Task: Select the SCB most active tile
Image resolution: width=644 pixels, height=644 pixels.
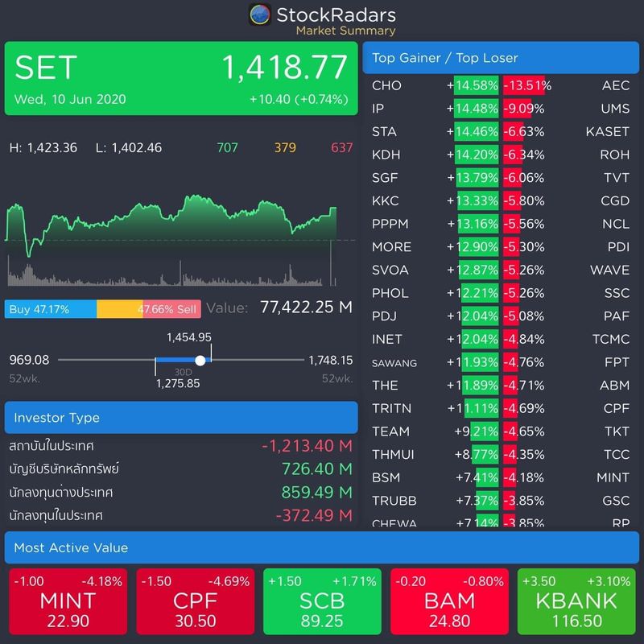Action: tap(322, 599)
